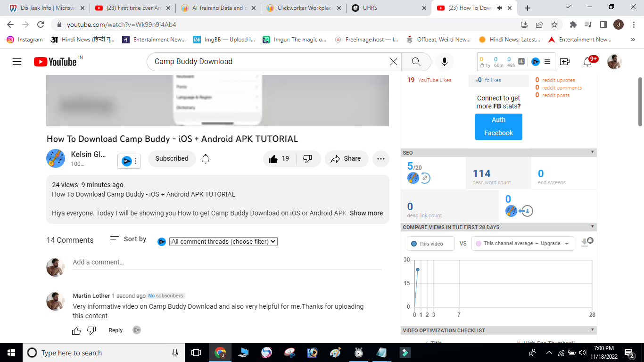Run the search with the magnifier button

(416, 62)
